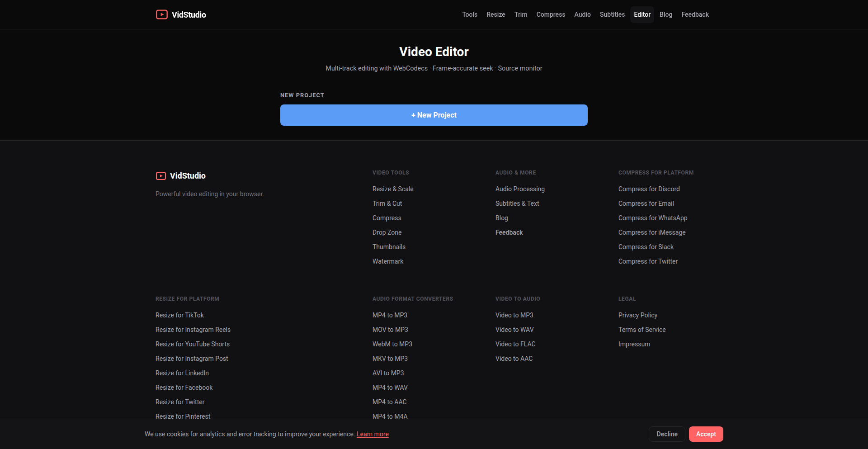Select Compress in the top navigation
Screen dimensions: 868x449
[x=551, y=14]
